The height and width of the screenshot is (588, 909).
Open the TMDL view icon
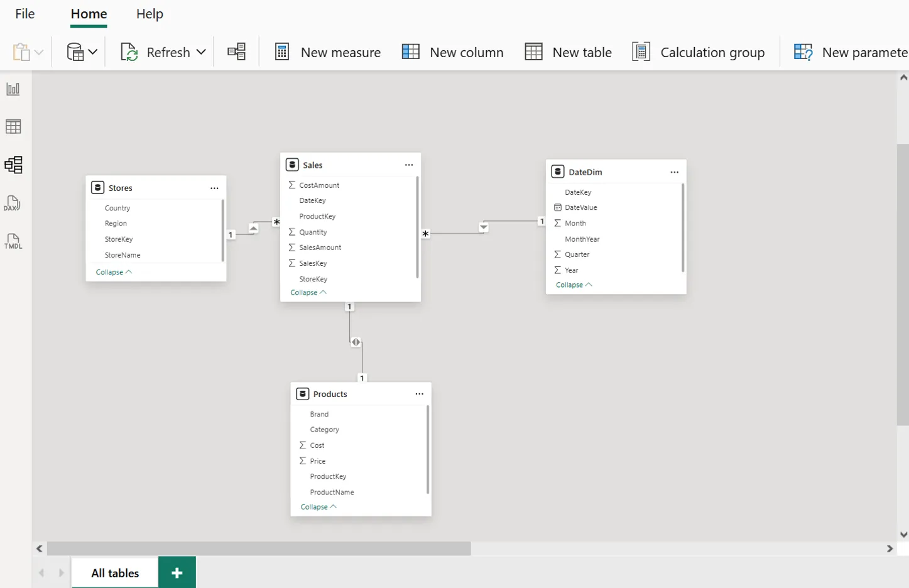[13, 241]
